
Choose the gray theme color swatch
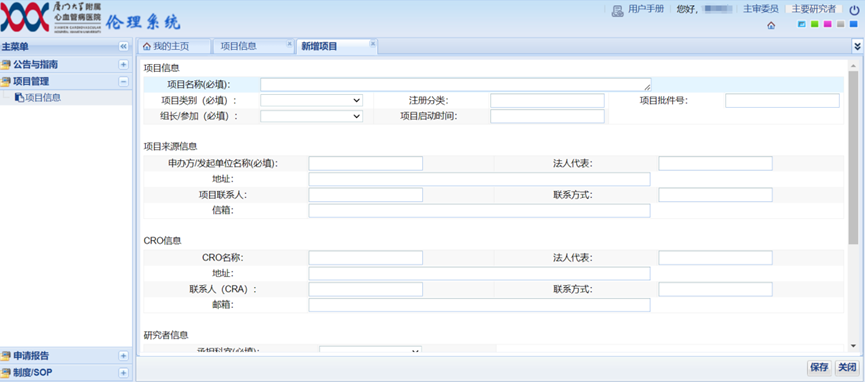click(840, 24)
